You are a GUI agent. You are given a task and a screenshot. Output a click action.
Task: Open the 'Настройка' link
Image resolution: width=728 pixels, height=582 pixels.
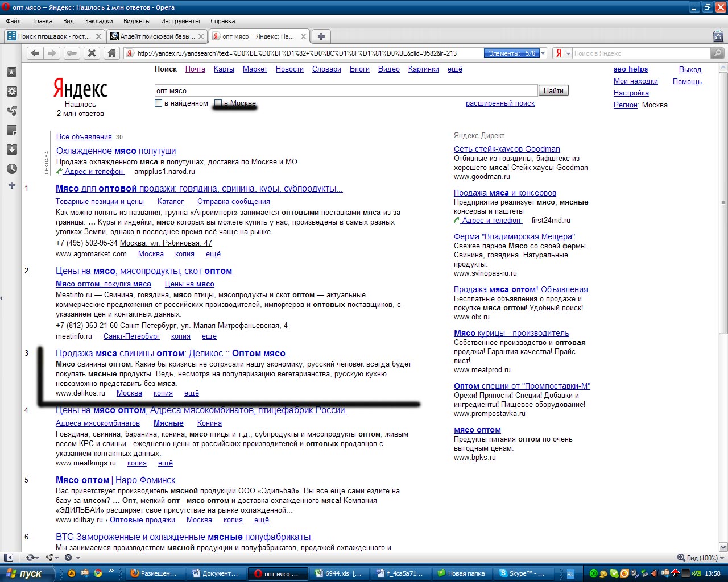pyautogui.click(x=631, y=93)
